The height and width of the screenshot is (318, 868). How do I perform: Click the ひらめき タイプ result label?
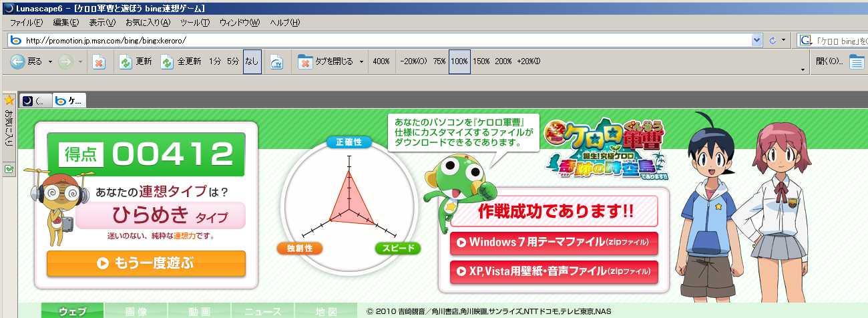(160, 216)
